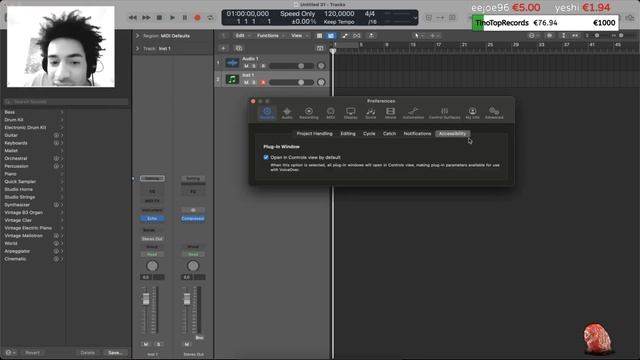Solo Inst 1 channel strip in inspector
The width and height of the screenshot is (640, 360).
[158, 344]
